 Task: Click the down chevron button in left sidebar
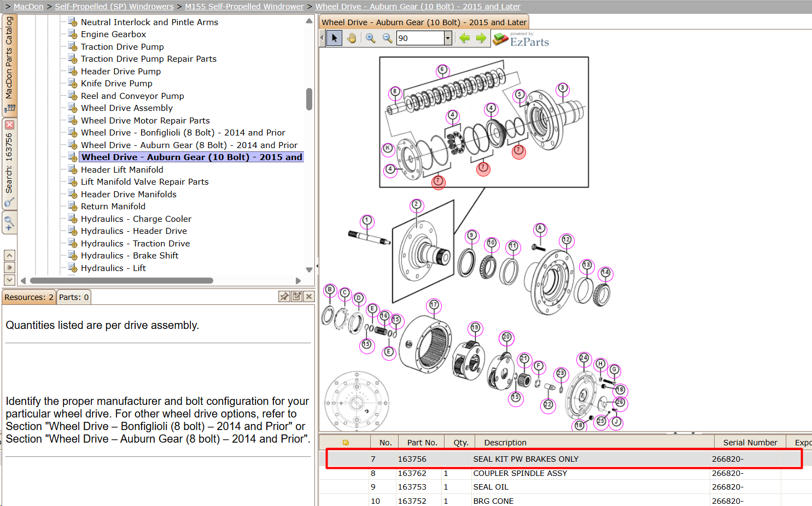[x=9, y=280]
